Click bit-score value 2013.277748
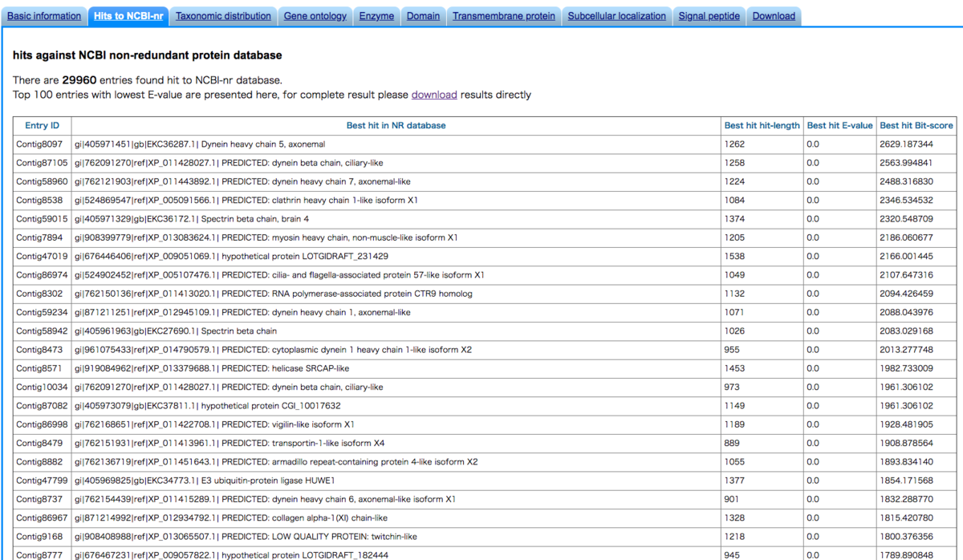Viewport: 963px width, 560px height. click(x=907, y=350)
